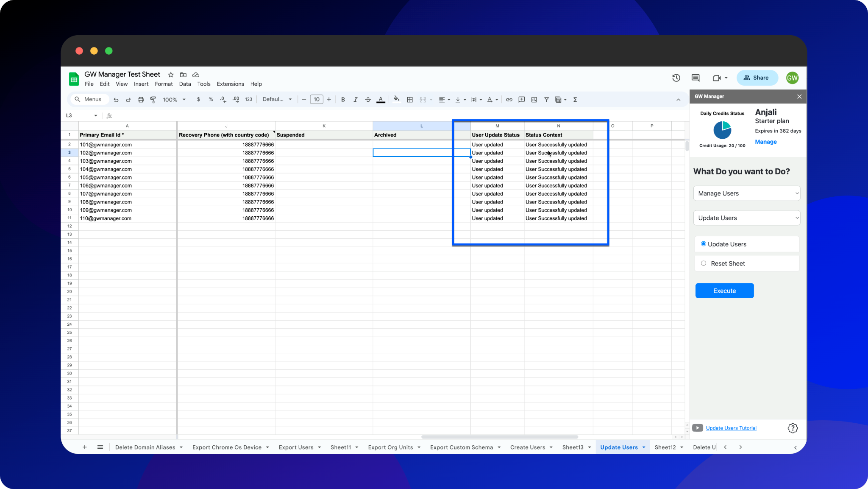
Task: Click the redo arrow icon
Action: point(128,100)
